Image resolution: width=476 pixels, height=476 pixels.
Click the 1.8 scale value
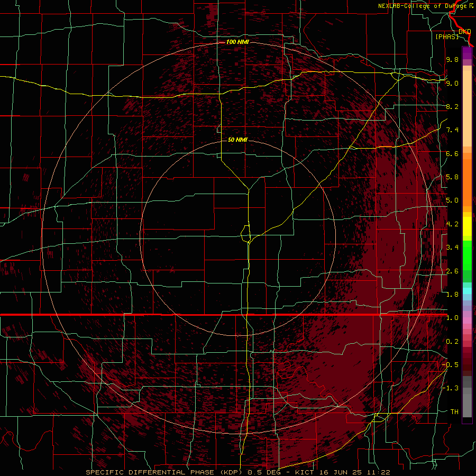coord(452,295)
